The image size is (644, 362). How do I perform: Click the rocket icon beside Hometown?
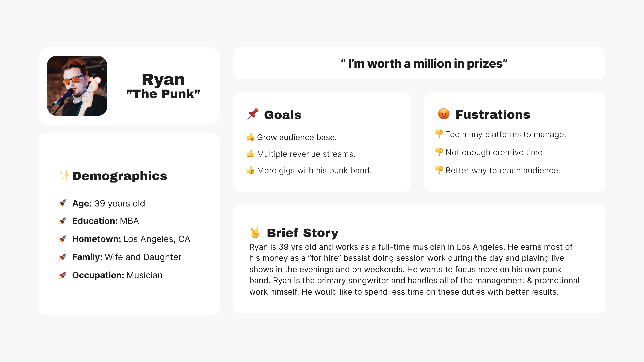point(63,239)
